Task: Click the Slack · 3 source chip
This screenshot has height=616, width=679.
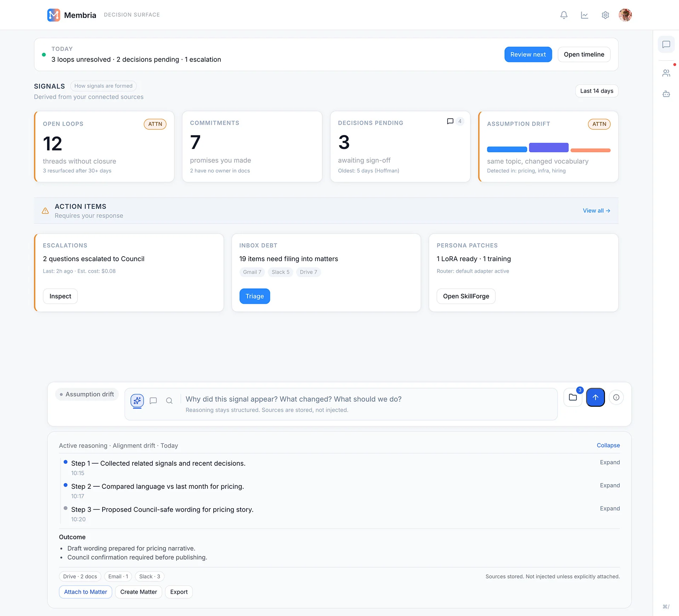Action: (150, 576)
